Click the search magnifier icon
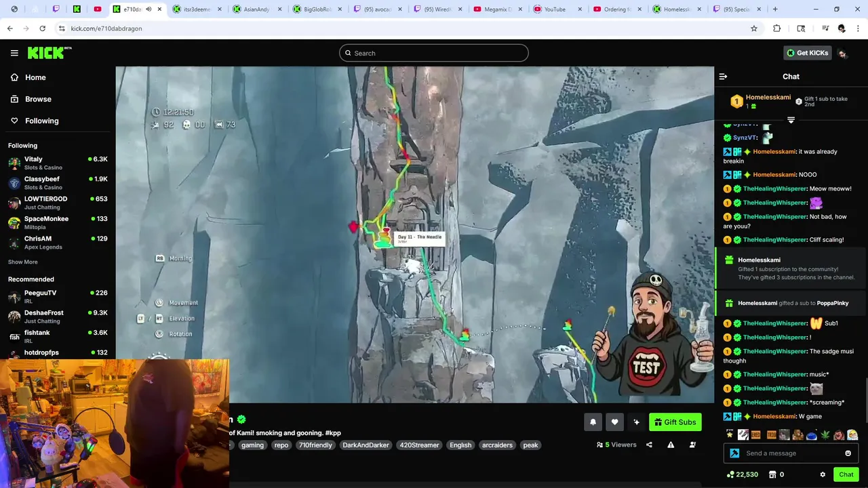 point(348,54)
